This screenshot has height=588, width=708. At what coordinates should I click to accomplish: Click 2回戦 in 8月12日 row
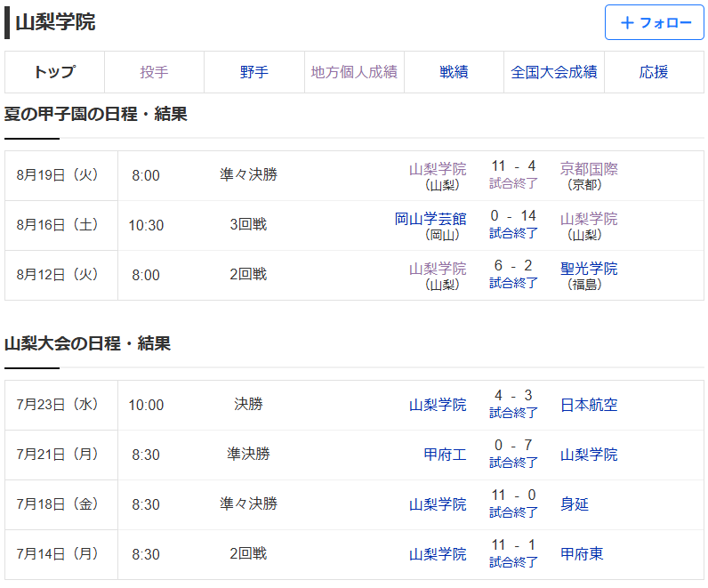coord(248,274)
